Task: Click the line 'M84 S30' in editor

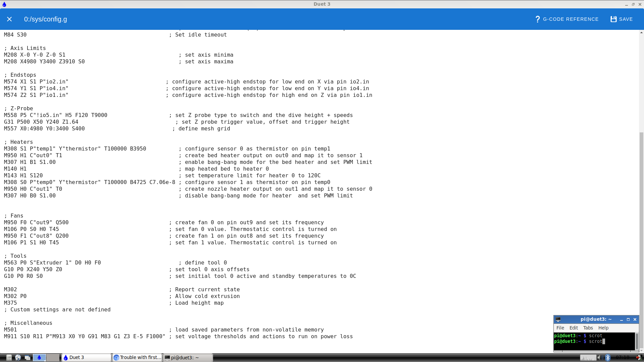Action: pyautogui.click(x=15, y=35)
